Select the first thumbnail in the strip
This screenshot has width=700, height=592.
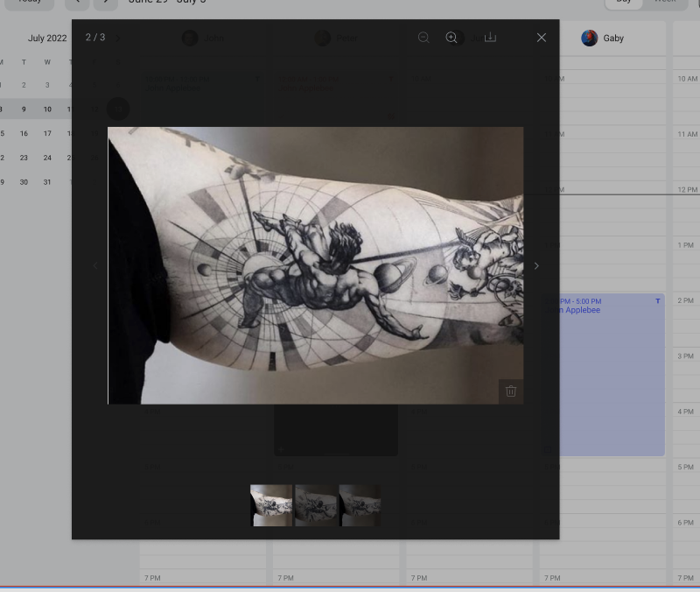tap(271, 505)
